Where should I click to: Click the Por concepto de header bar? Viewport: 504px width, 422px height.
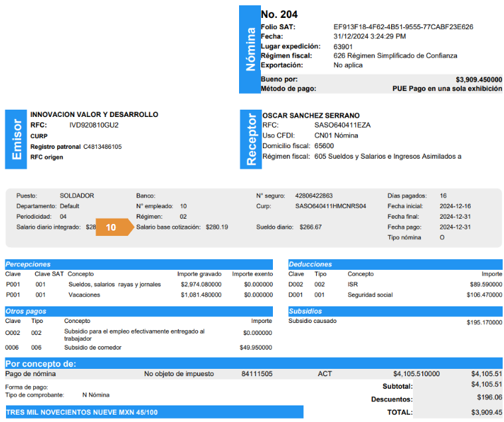[x=252, y=364]
